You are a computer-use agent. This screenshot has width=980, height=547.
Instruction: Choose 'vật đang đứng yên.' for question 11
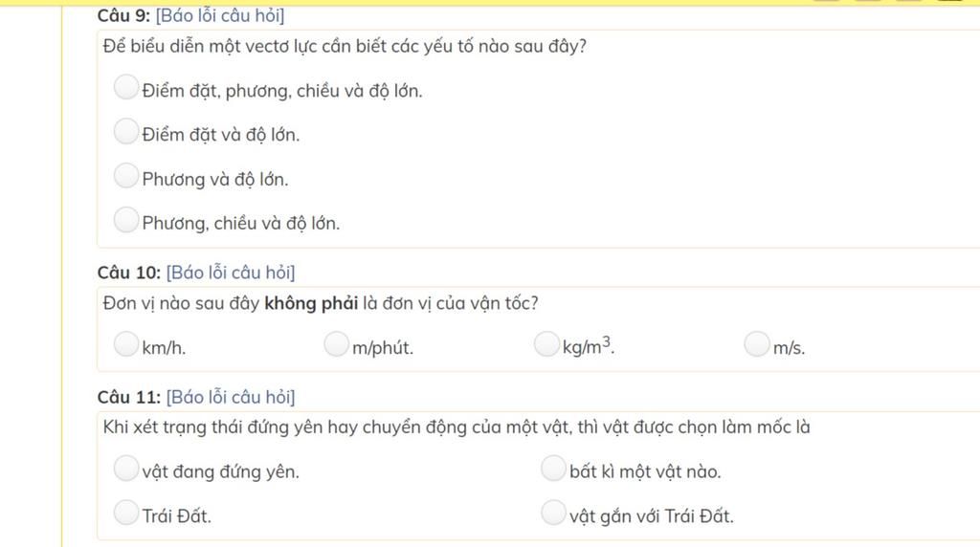tap(125, 469)
